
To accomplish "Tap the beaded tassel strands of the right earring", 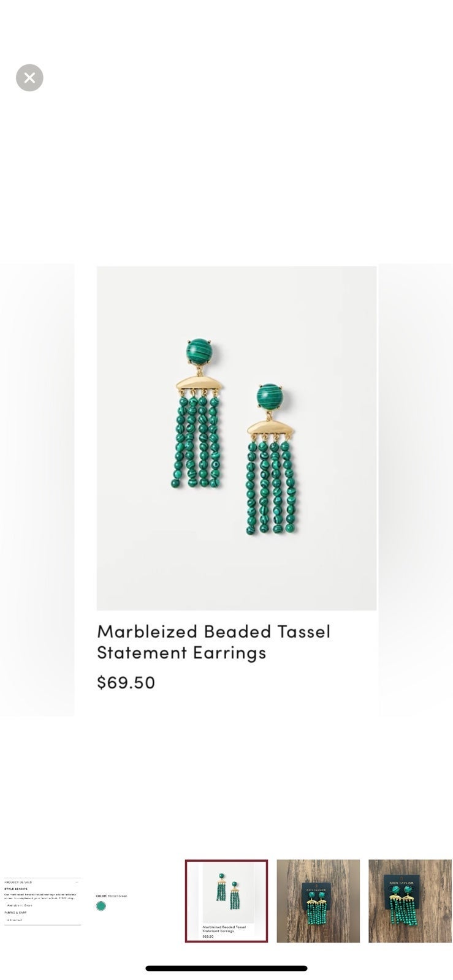I will pos(268,486).
